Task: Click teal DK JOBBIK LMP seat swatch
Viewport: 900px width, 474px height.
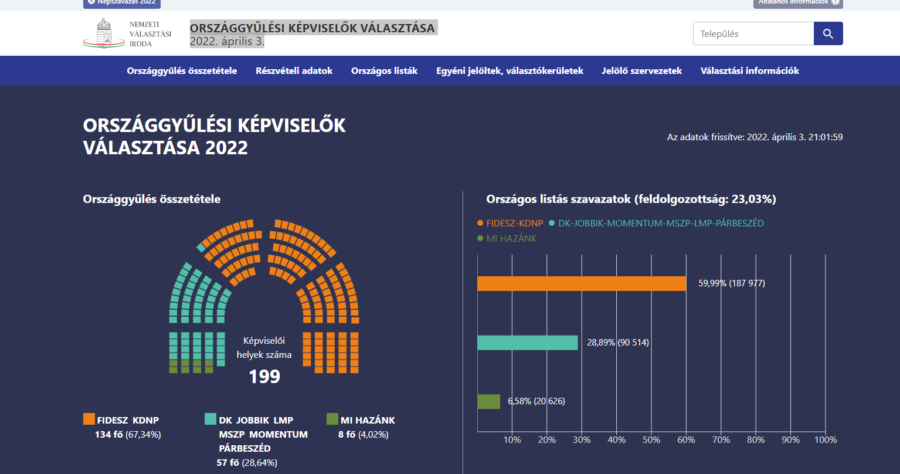Action: point(210,419)
